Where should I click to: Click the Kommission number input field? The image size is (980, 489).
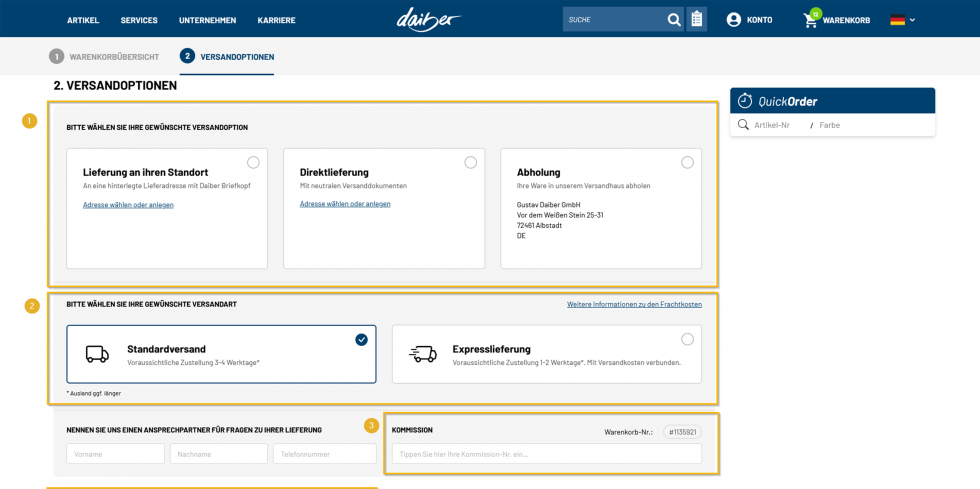547,454
